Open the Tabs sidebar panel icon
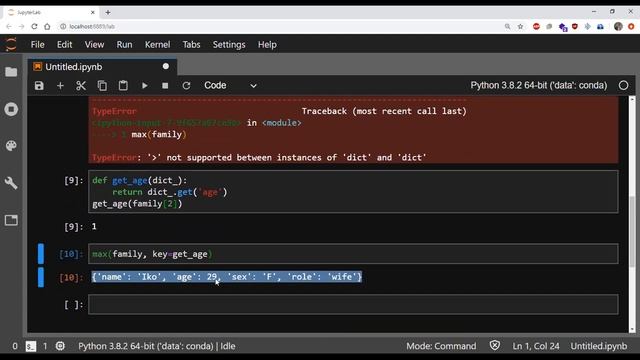Image resolution: width=640 pixels, height=360 pixels. (x=11, y=220)
